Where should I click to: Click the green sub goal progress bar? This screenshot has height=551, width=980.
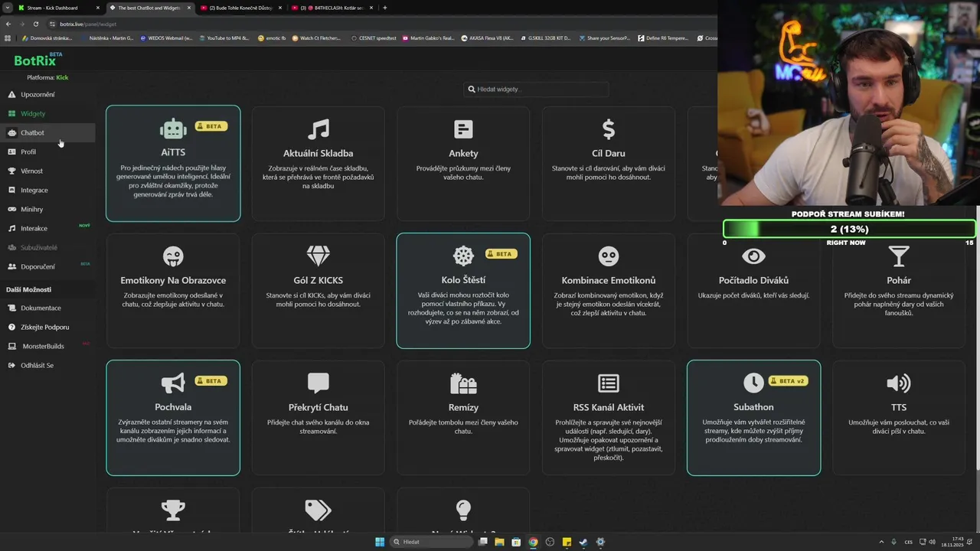click(x=849, y=229)
